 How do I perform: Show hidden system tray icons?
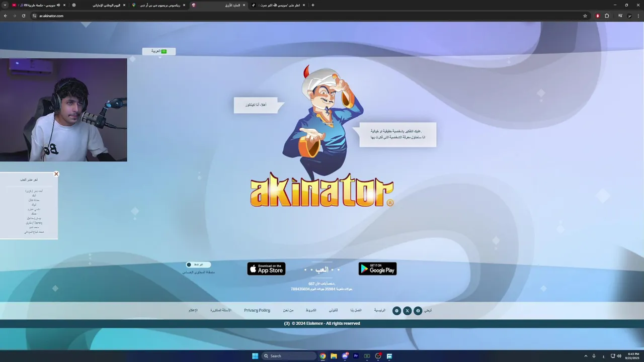[586, 356]
